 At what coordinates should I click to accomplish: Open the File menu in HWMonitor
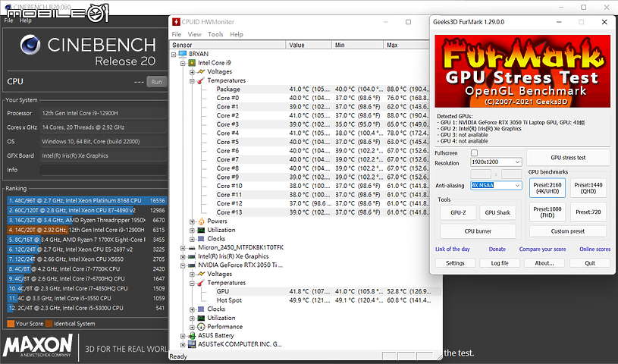point(177,34)
